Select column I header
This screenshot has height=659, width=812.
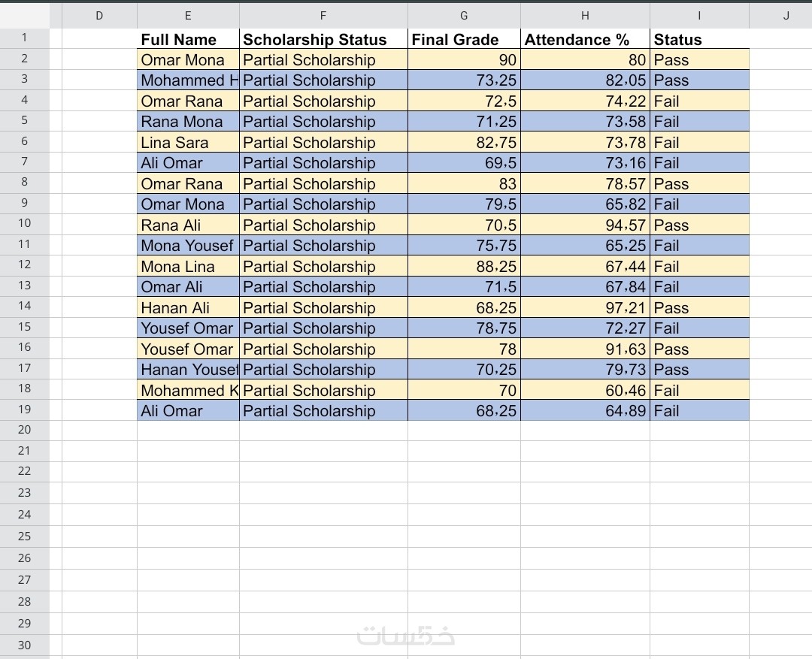pos(699,15)
